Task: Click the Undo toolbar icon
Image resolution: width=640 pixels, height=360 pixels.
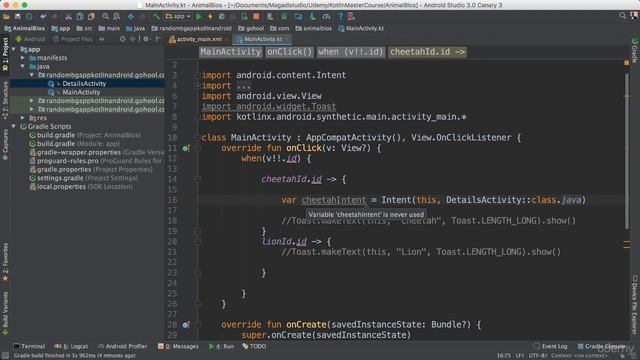Action: tap(43, 17)
